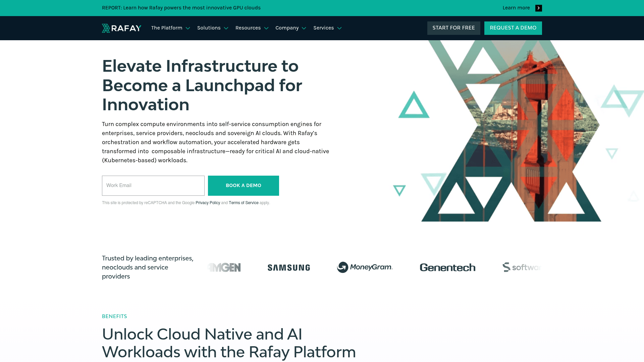The image size is (644, 362).
Task: Click BOOK A DEMO
Action: click(x=243, y=185)
